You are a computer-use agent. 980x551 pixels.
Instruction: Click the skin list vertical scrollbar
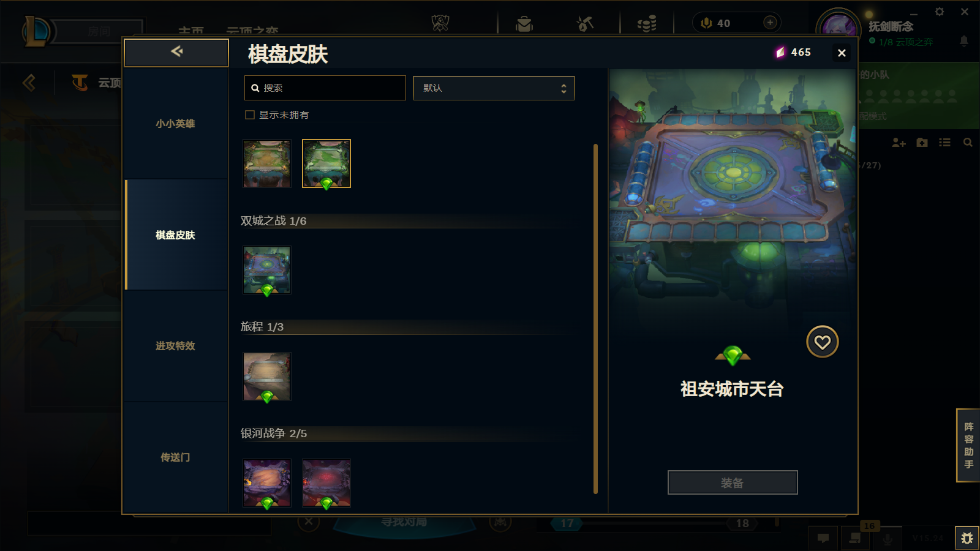(595, 318)
